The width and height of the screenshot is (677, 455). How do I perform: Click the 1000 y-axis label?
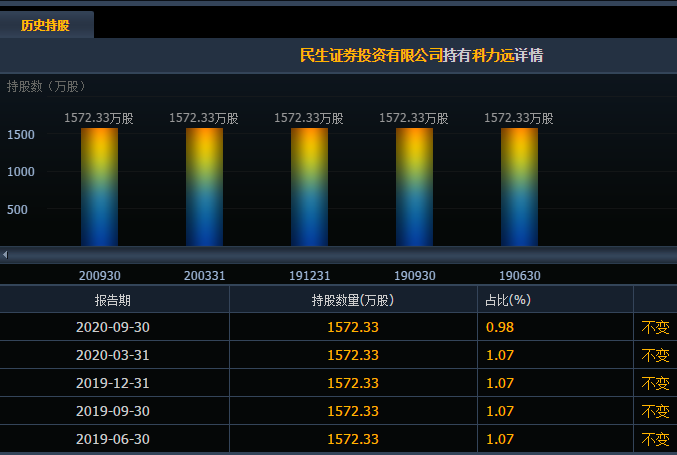point(21,172)
